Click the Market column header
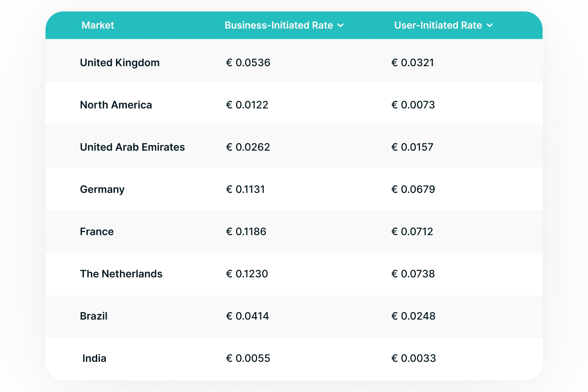The image size is (588, 392). coord(98,25)
